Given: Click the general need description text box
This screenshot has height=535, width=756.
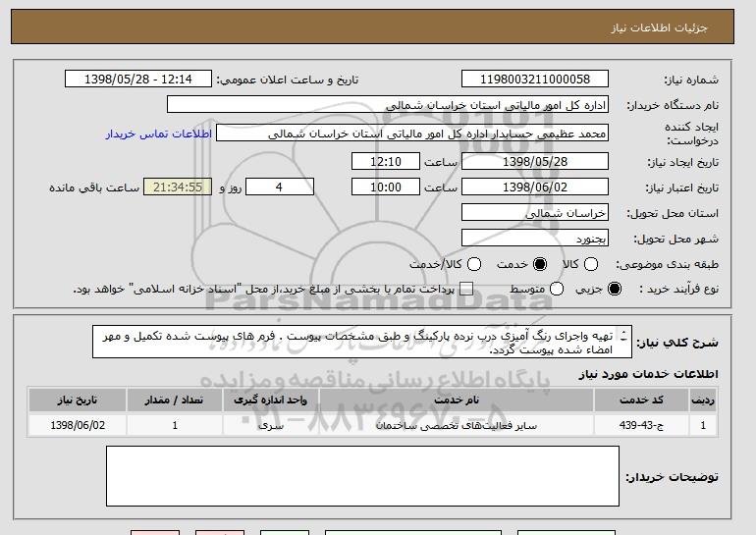Looking at the screenshot, I should coord(362,343).
